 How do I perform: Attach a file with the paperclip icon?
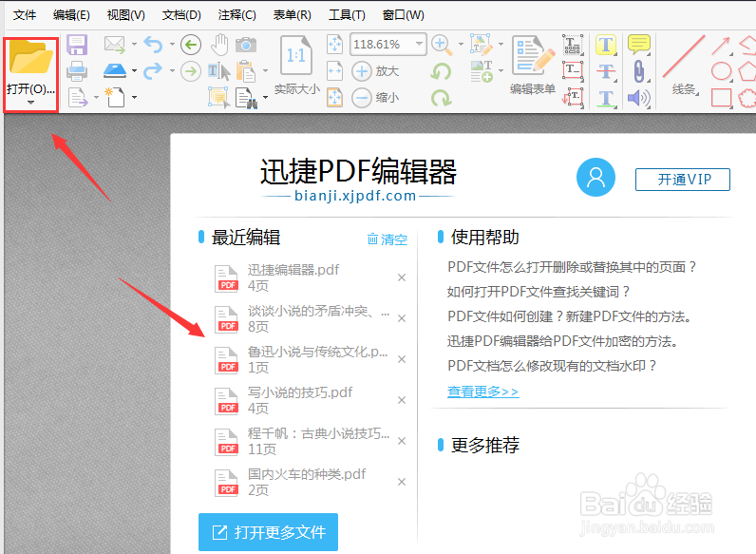coord(639,71)
